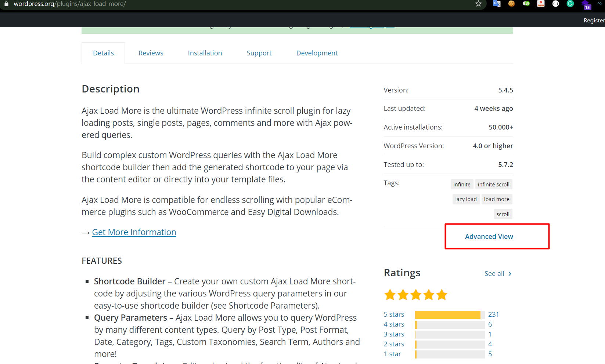Click the 2 stars rating bar
Image resolution: width=605 pixels, height=364 pixels.
(450, 345)
